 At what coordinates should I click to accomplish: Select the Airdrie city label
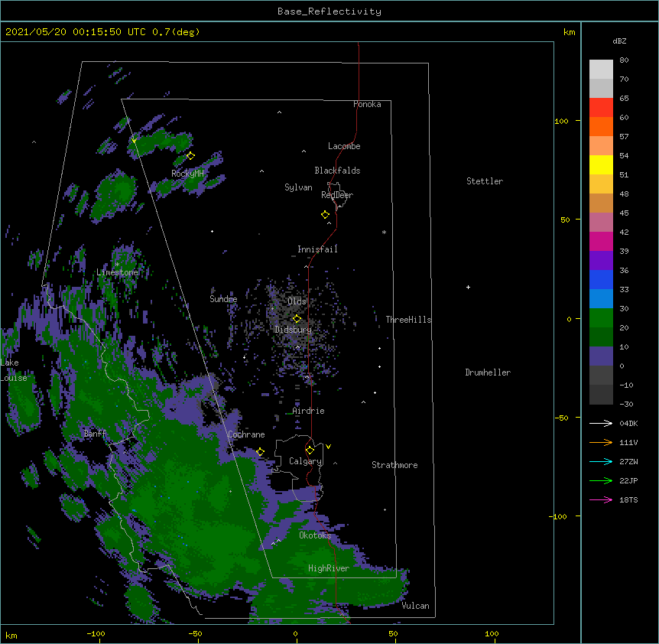(x=309, y=411)
